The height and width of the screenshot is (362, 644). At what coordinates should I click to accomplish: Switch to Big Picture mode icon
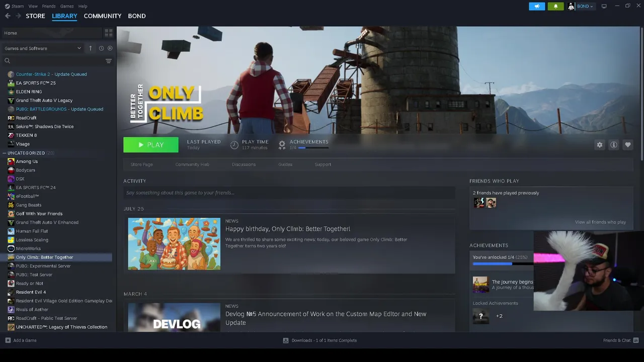pos(604,6)
